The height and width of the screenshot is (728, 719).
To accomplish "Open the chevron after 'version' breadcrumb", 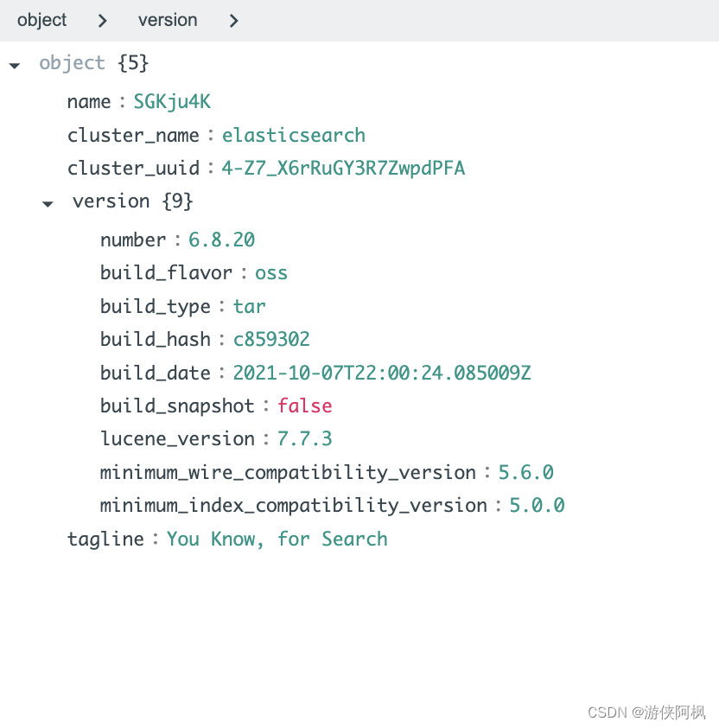I will 233,21.
